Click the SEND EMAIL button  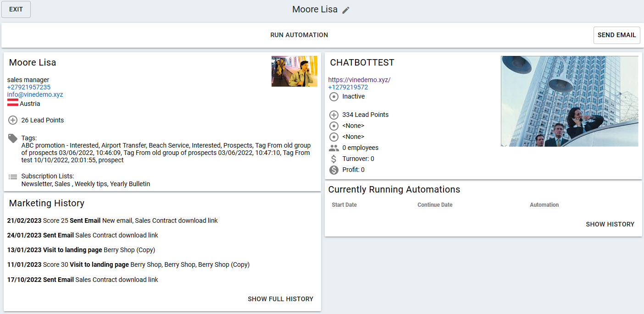(x=616, y=35)
